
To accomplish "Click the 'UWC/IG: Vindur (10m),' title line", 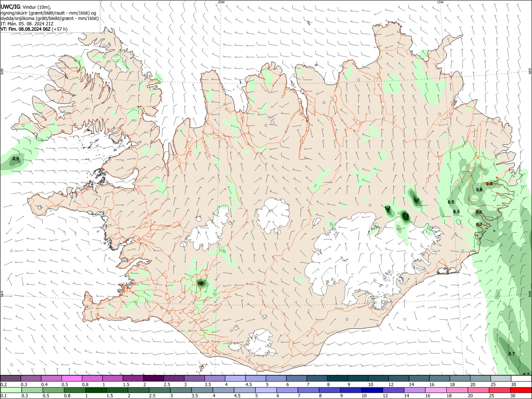I will 26,7.
